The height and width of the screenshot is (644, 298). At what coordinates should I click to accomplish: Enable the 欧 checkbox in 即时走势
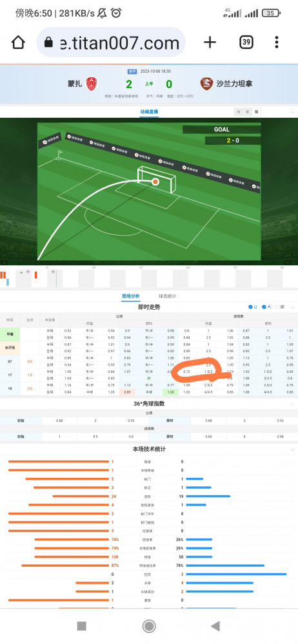click(x=279, y=307)
